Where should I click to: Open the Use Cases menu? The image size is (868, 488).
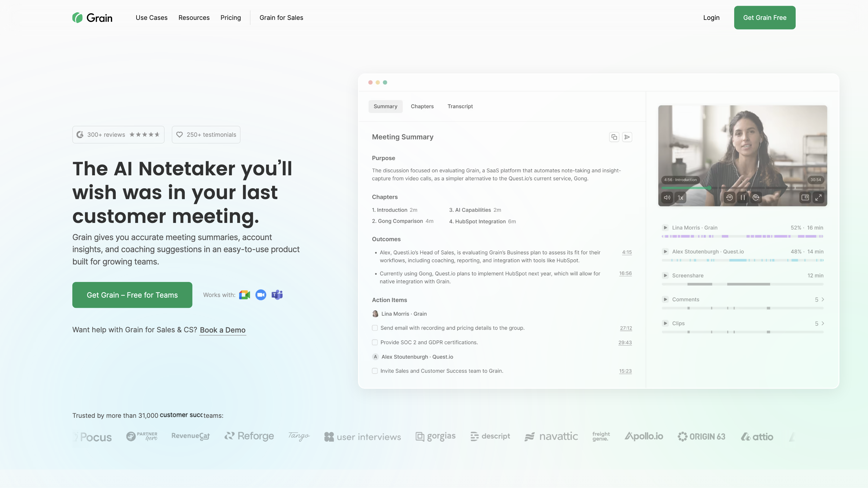tap(151, 17)
